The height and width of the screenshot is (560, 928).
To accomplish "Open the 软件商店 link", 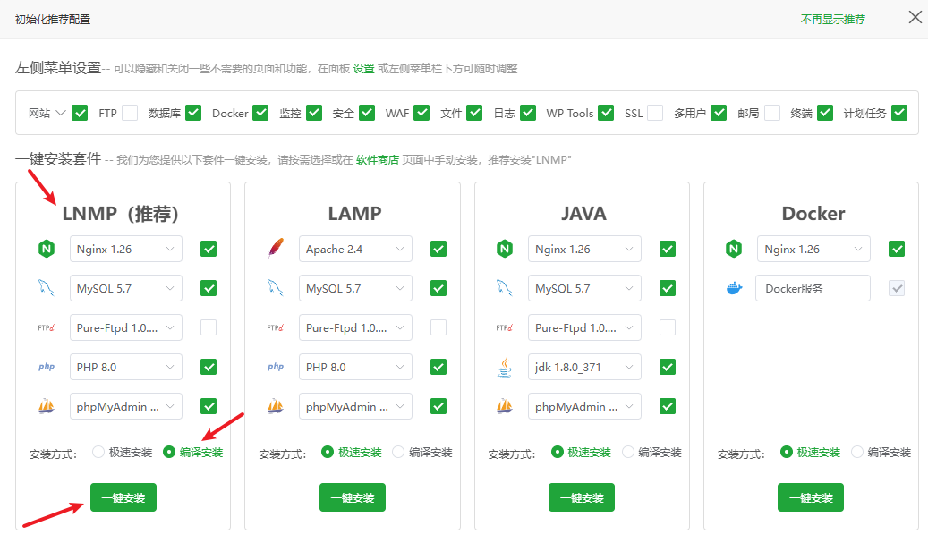I will 377,160.
